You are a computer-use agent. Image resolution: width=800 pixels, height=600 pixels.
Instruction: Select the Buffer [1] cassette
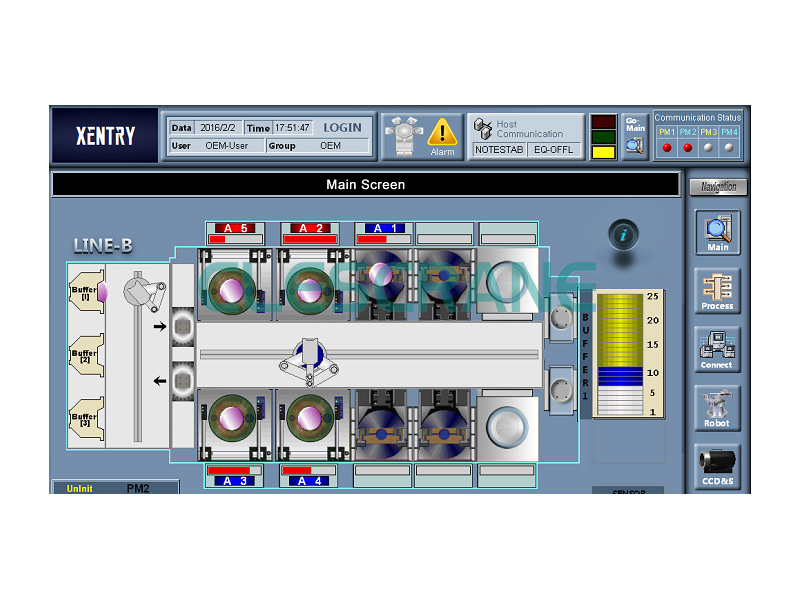click(x=87, y=292)
